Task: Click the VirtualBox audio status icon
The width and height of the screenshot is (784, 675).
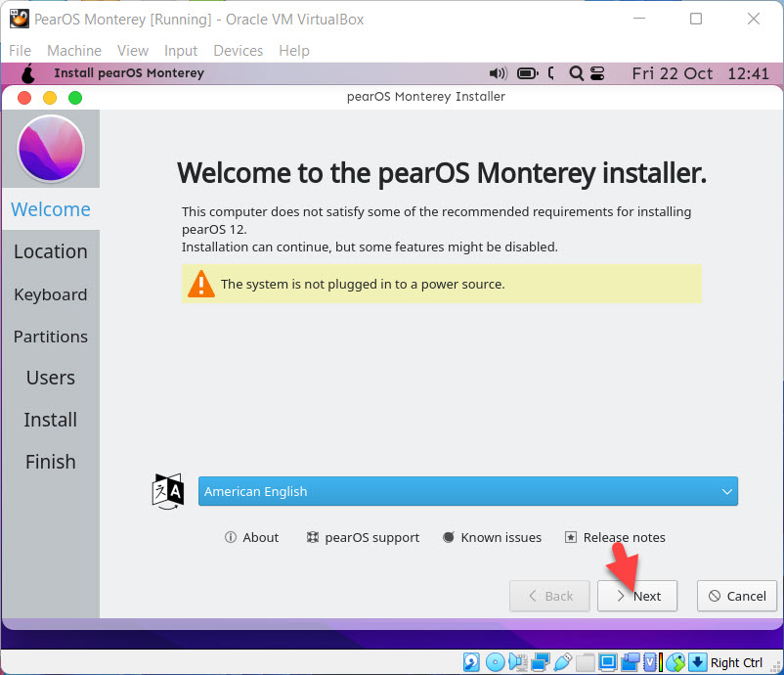Action: pos(518,662)
